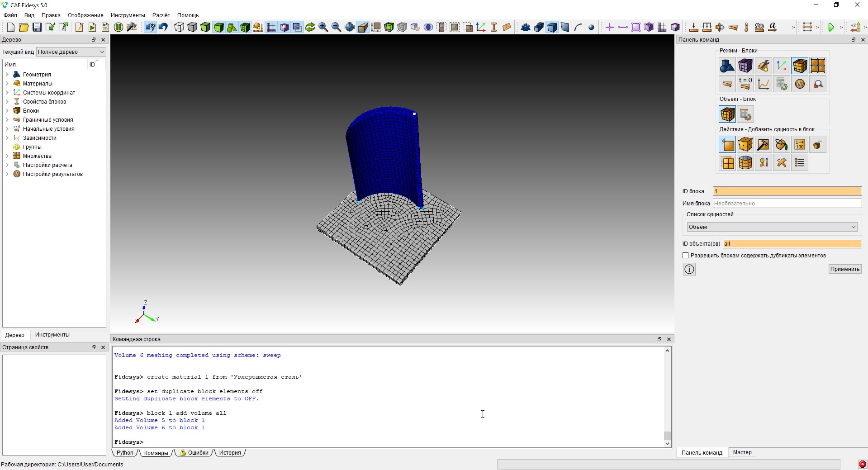The width and height of the screenshot is (868, 470).
Task: Toggle the purple grid lines toolbar button
Action: point(271,28)
